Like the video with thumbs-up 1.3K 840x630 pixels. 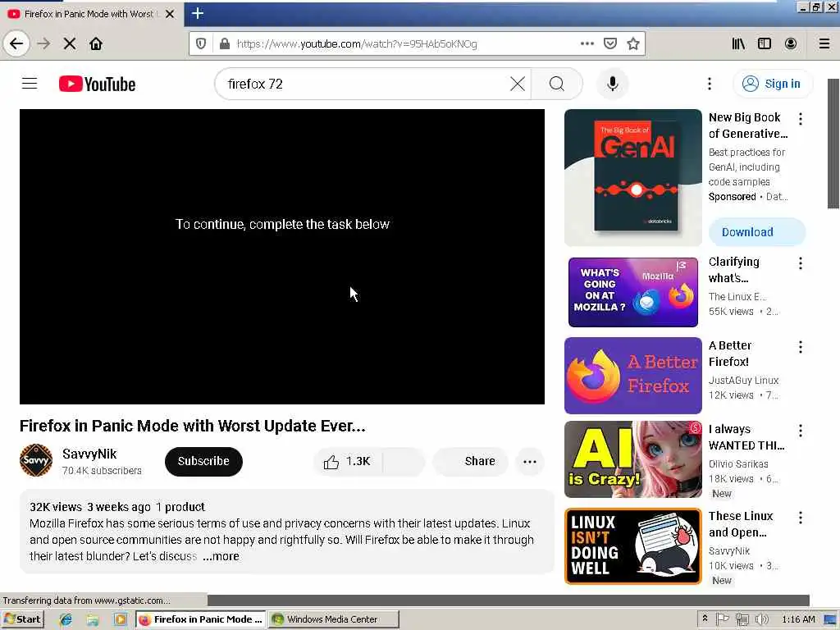348,461
